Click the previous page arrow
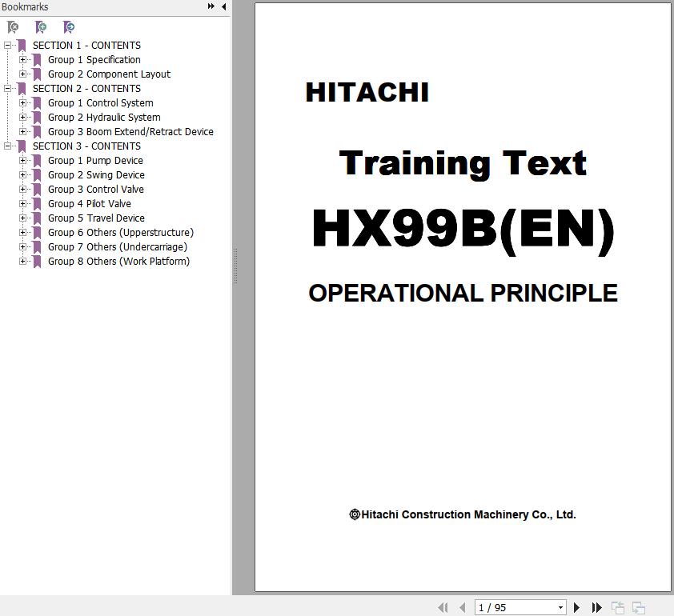The image size is (674, 616). (462, 608)
